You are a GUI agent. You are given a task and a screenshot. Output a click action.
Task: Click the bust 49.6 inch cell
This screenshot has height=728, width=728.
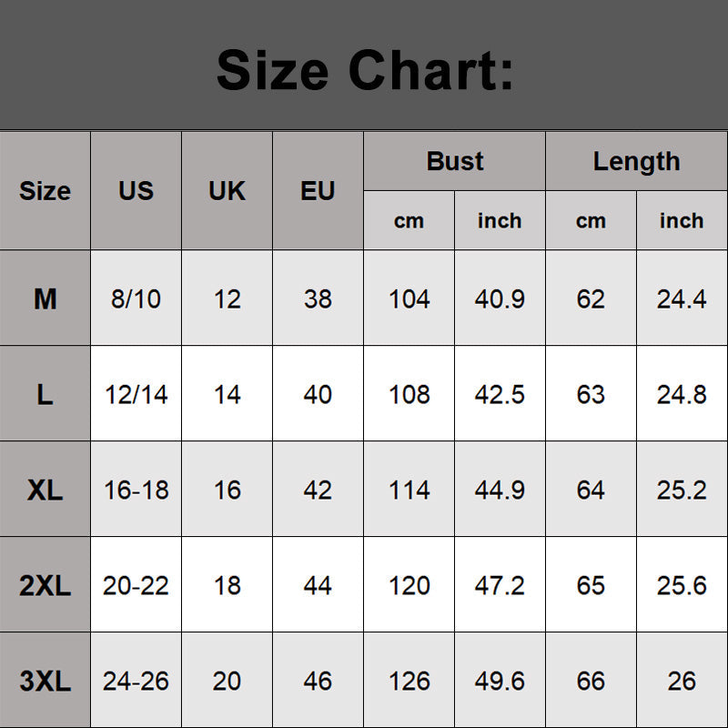[x=500, y=681]
